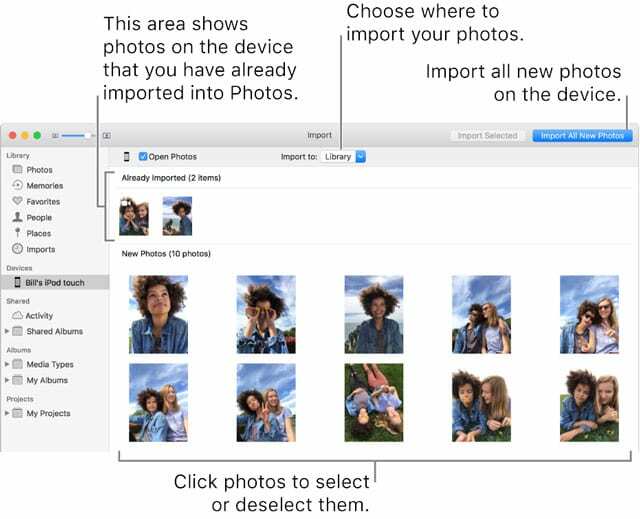Click the Places pin icon
The image size is (640, 519).
[17, 233]
